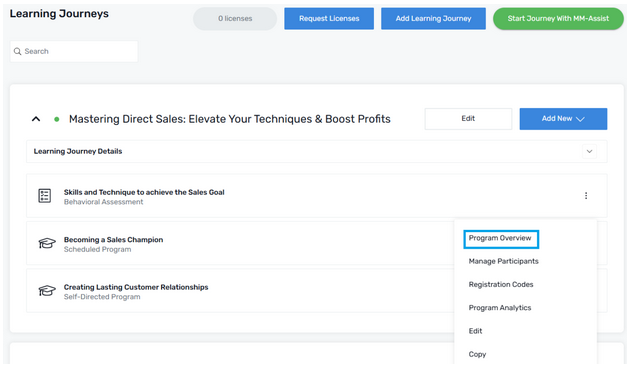Click the Behavioral Assessment checklist icon
This screenshot has width=631, height=378.
point(45,196)
